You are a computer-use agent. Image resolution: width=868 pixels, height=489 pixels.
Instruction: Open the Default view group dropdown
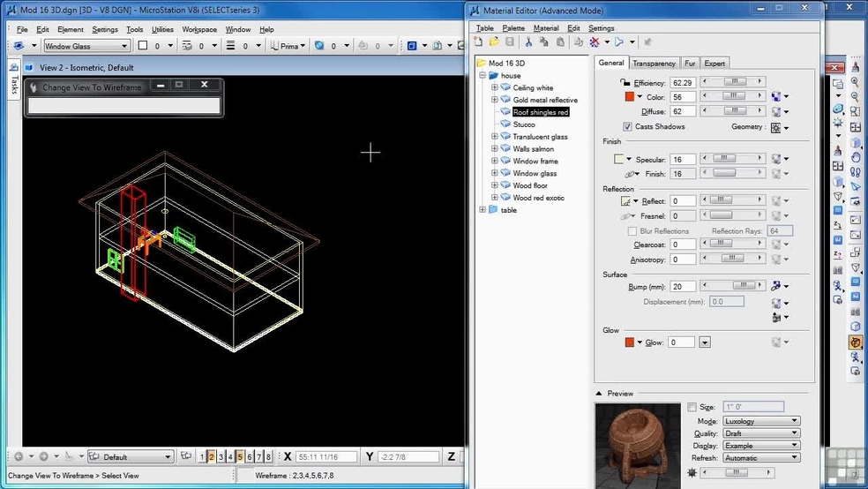pyautogui.click(x=131, y=457)
